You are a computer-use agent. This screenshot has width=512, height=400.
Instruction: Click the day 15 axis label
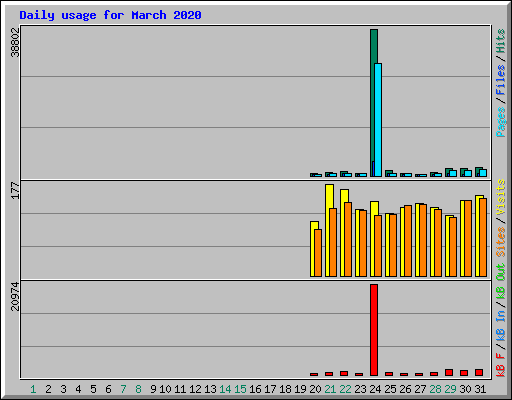coord(240,389)
